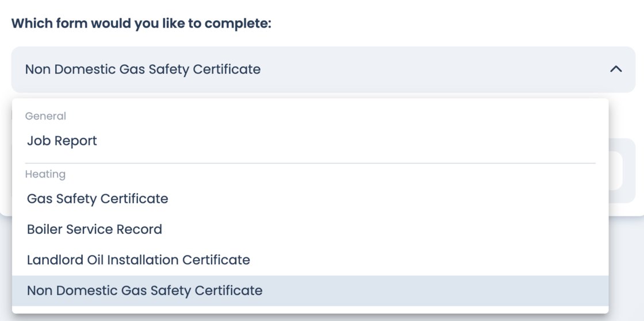Select Job Report from the list
The height and width of the screenshot is (321, 644).
click(x=62, y=141)
